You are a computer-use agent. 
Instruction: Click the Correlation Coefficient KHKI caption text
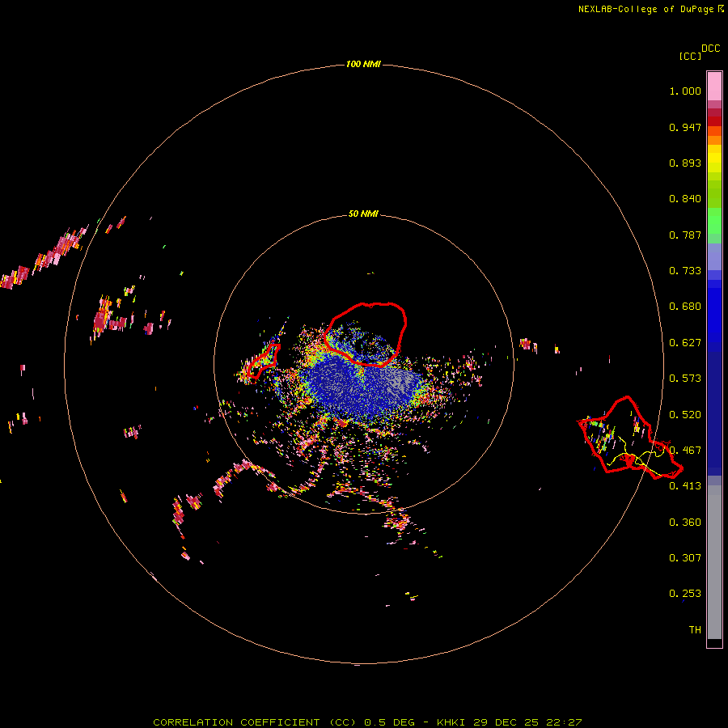(x=367, y=722)
